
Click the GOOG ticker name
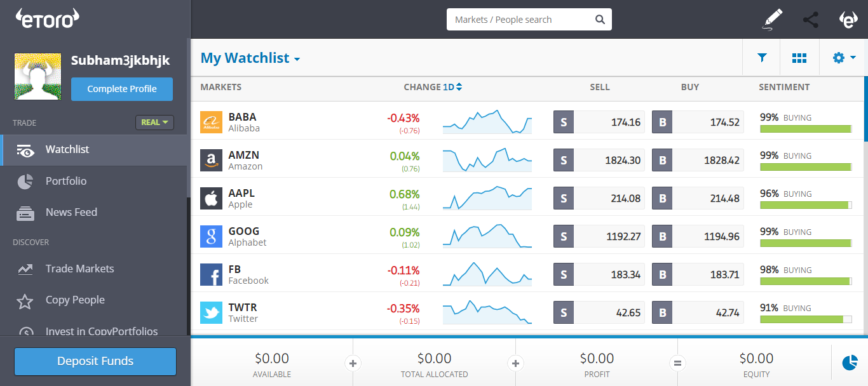(x=244, y=231)
